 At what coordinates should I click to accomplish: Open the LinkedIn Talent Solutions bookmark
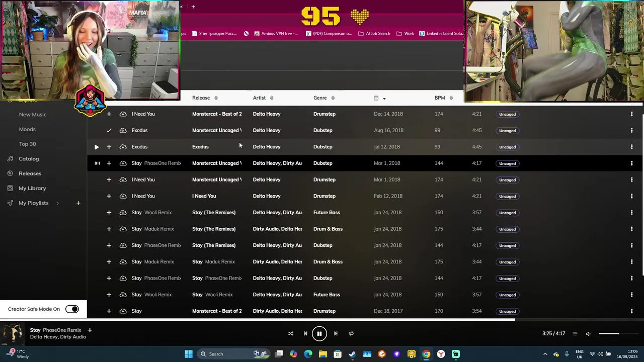coord(441,34)
